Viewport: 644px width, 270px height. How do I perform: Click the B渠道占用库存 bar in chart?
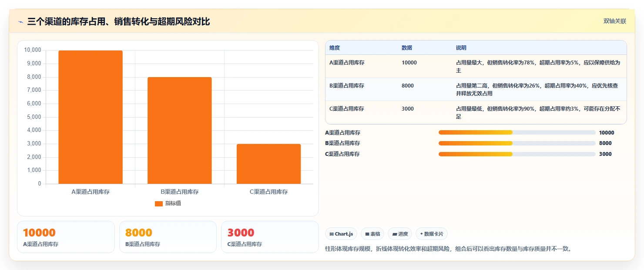[180, 131]
